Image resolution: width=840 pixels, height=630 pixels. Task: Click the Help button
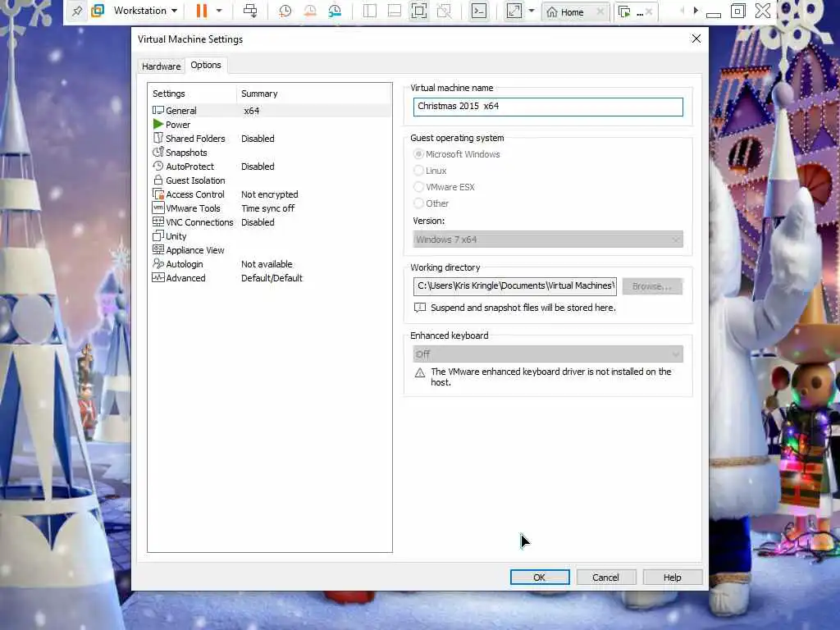click(673, 577)
